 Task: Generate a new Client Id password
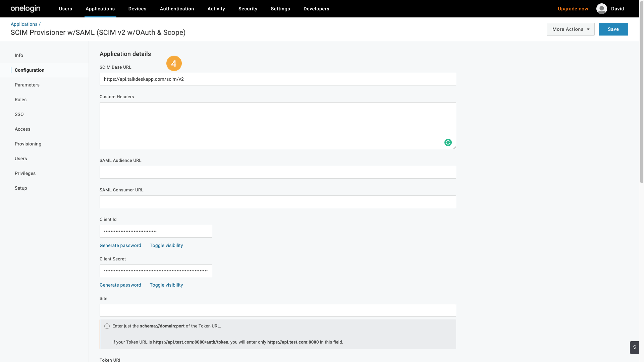coord(120,245)
